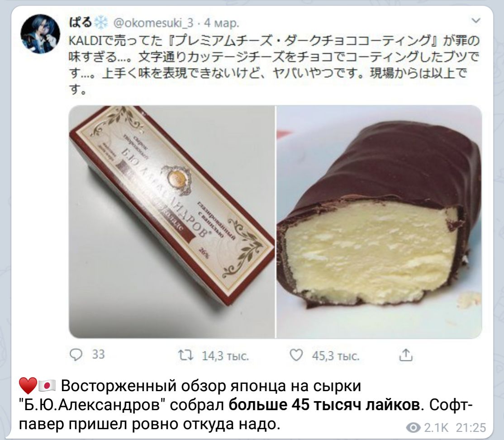504x440 pixels.
Task: Click the bold text больше 45 тысяч лайков
Action: coord(324,405)
